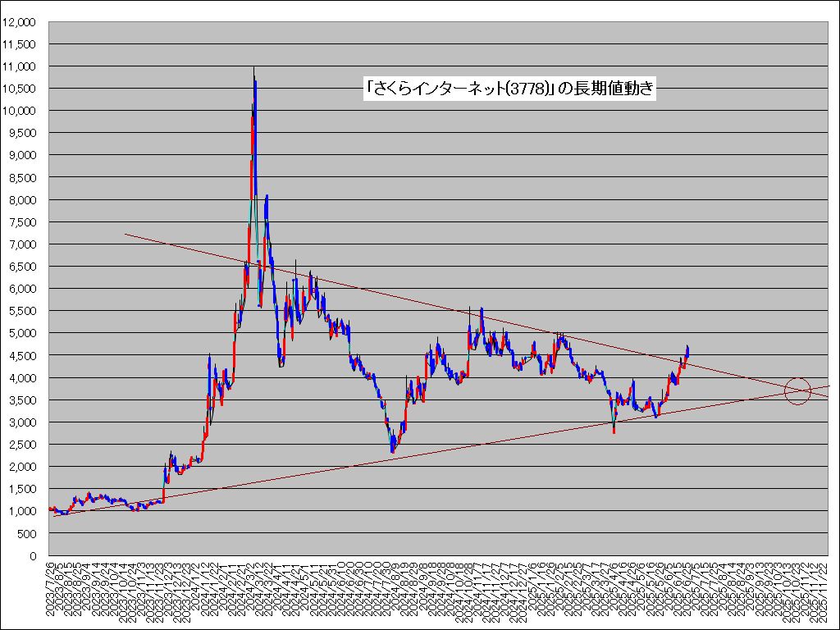Pick the 7,500 y-axis value
This screenshot has width=840, height=630.
[x=22, y=222]
